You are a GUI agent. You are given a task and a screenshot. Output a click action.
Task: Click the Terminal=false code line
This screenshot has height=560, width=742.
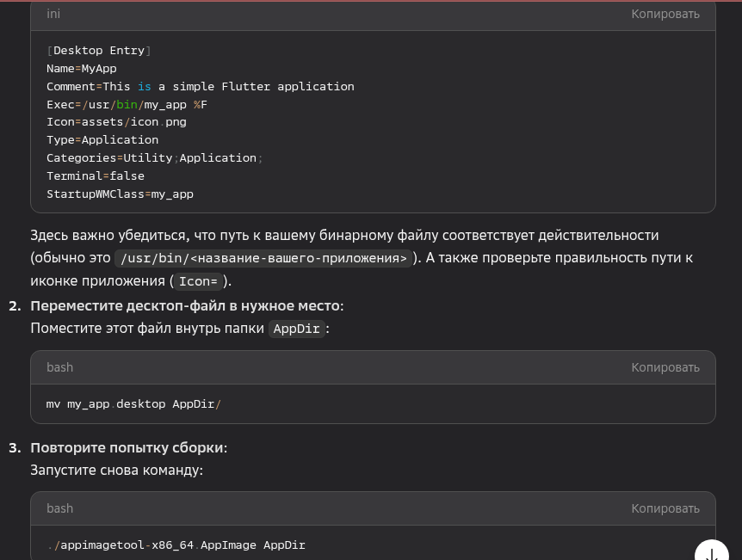point(95,176)
